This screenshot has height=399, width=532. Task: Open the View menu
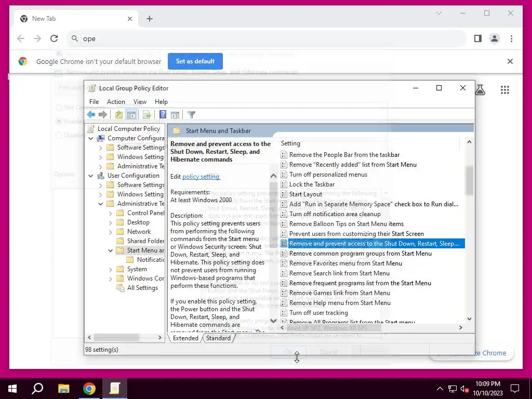140,102
